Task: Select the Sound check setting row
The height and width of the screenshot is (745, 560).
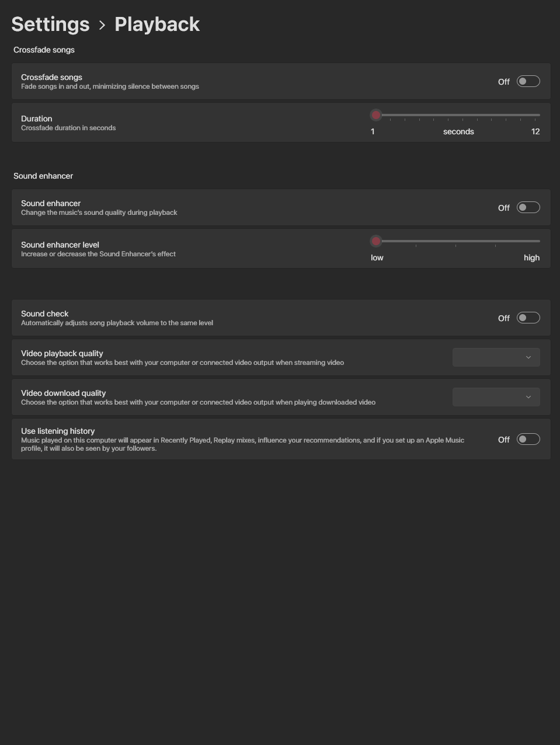Action: tap(281, 318)
